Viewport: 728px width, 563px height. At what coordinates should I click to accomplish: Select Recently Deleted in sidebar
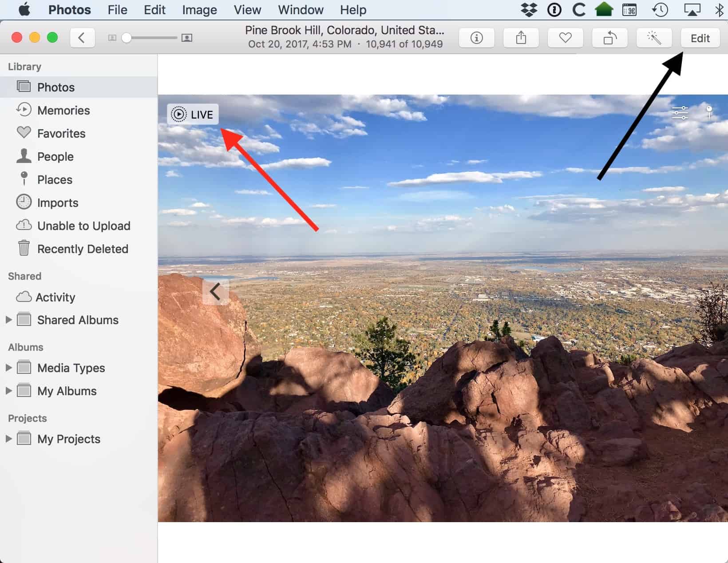point(83,249)
